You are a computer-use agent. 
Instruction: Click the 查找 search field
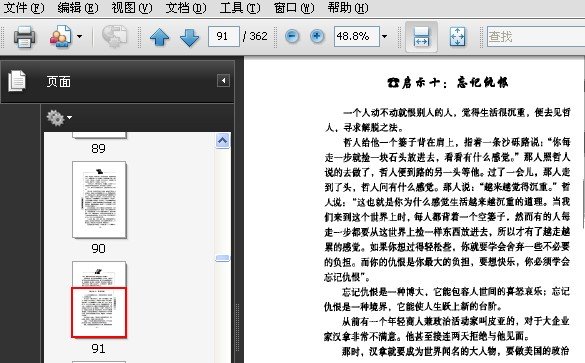[x=536, y=36]
